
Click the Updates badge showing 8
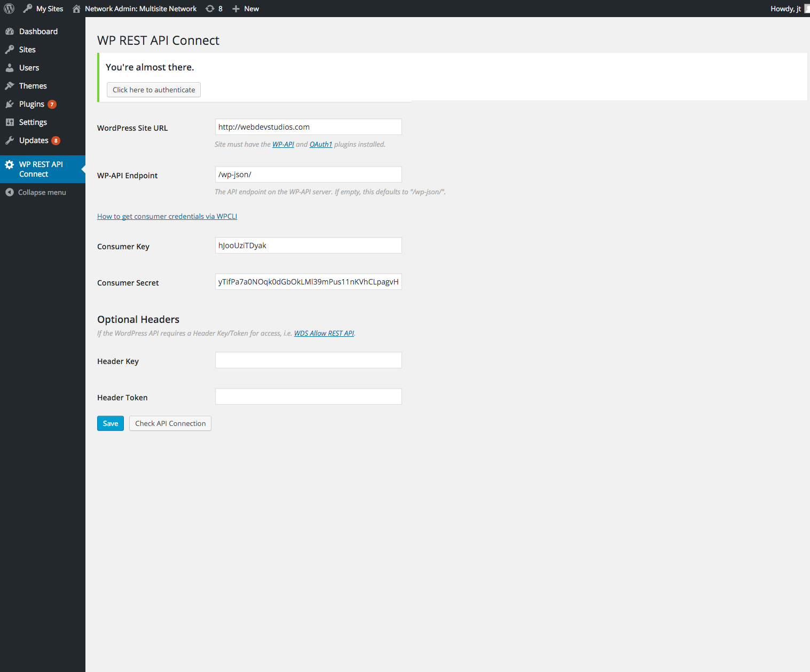(x=56, y=140)
